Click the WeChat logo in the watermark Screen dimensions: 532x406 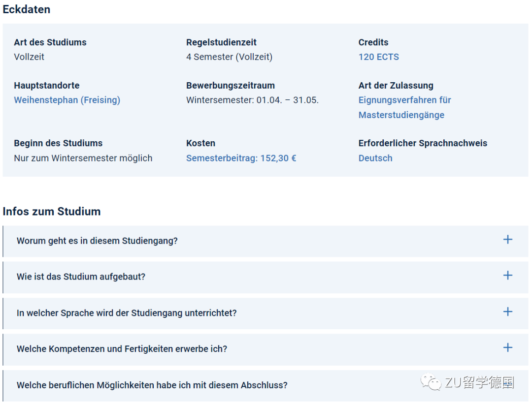pyautogui.click(x=428, y=382)
